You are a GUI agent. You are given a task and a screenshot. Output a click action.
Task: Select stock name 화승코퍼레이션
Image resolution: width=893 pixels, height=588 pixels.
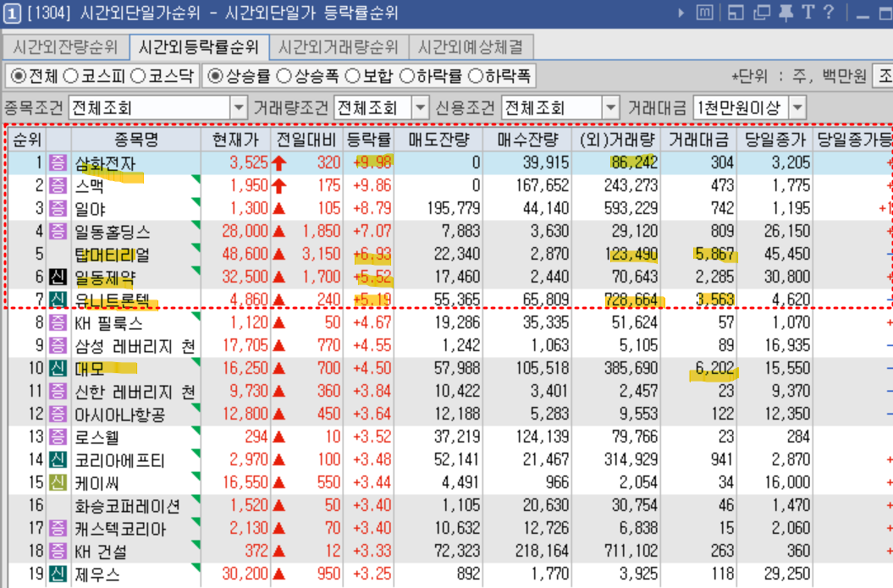[x=128, y=505]
